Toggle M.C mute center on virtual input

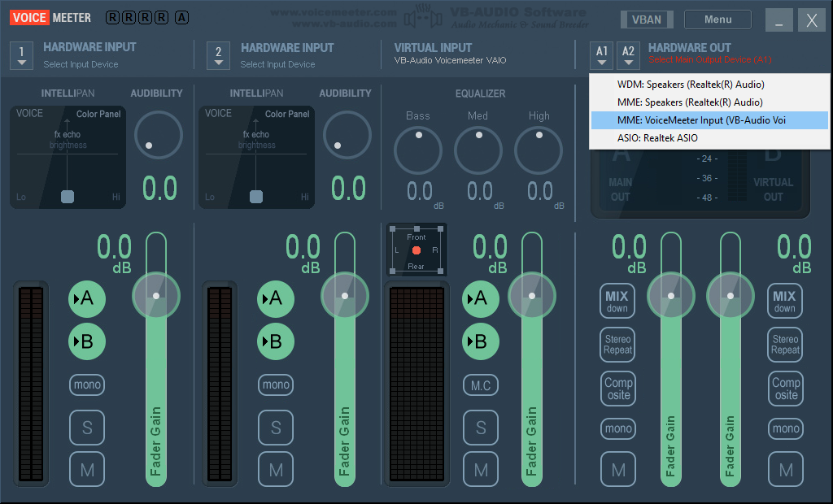tap(481, 385)
